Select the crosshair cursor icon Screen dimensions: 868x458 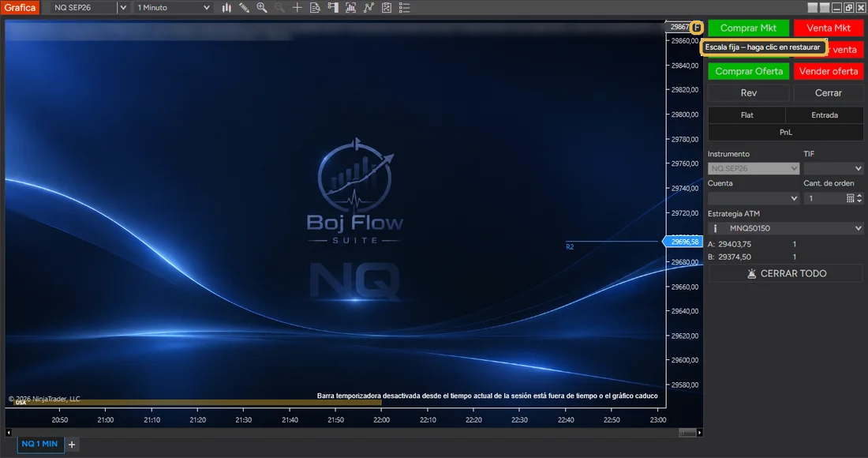click(297, 8)
